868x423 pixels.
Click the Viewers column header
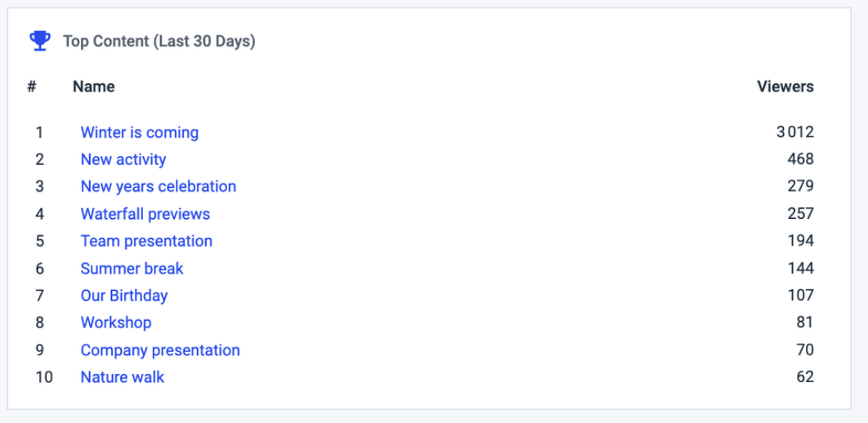785,87
